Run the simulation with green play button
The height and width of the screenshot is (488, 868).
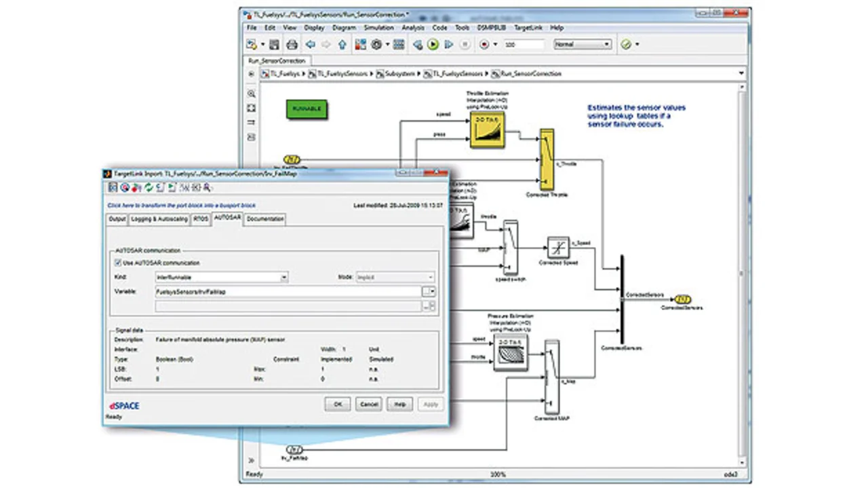point(433,44)
